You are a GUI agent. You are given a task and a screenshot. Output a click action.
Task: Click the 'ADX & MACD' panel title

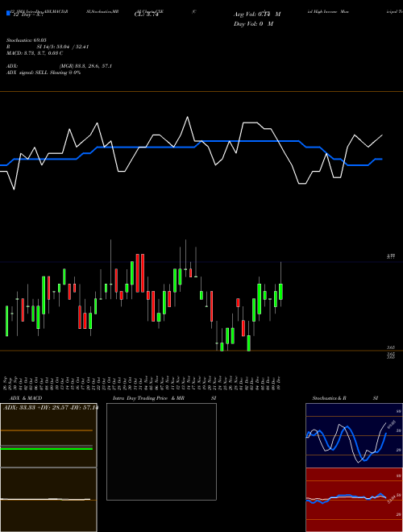pyautogui.click(x=26, y=398)
